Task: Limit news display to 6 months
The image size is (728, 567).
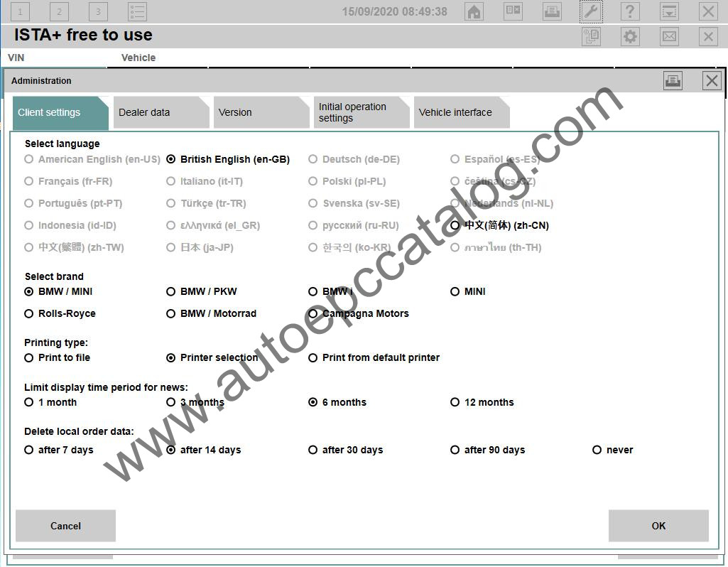Action: tap(337, 402)
